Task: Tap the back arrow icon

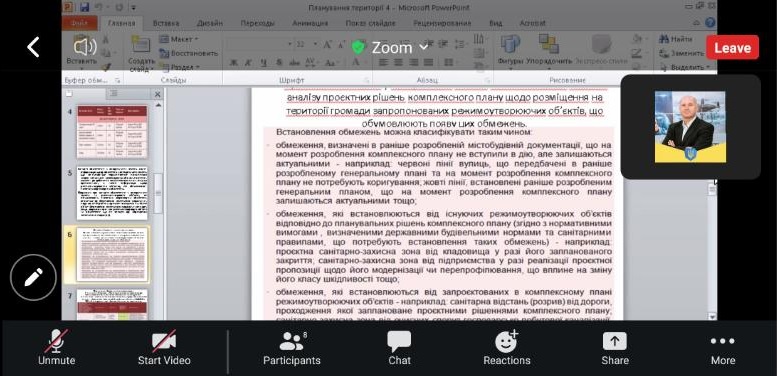Action: click(33, 47)
